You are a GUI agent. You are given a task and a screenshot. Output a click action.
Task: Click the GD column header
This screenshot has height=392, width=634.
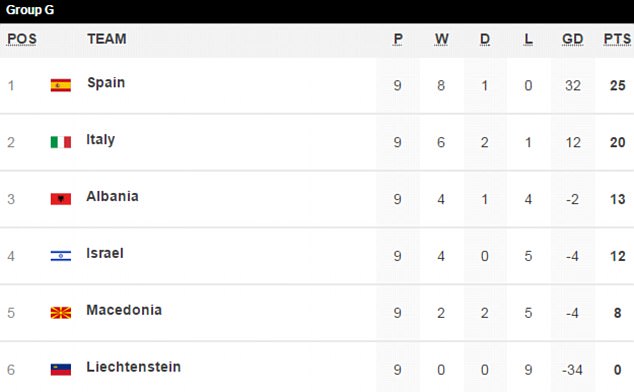573,39
